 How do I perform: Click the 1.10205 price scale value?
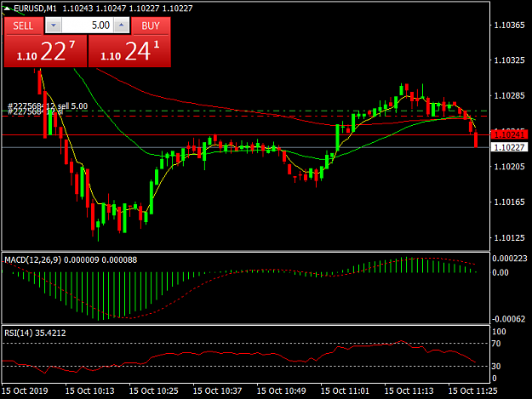coord(509,167)
